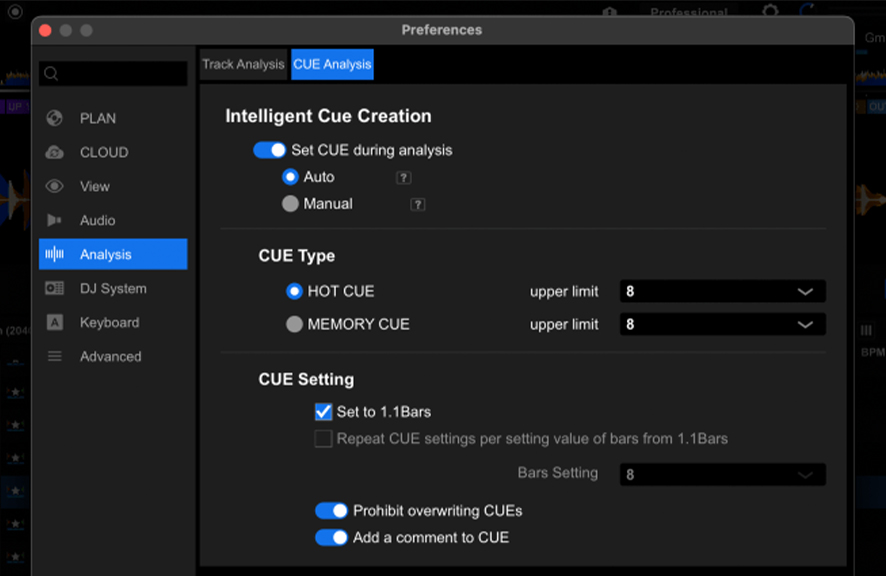This screenshot has width=886, height=576.
Task: Click the preferences search field
Action: coord(113,74)
